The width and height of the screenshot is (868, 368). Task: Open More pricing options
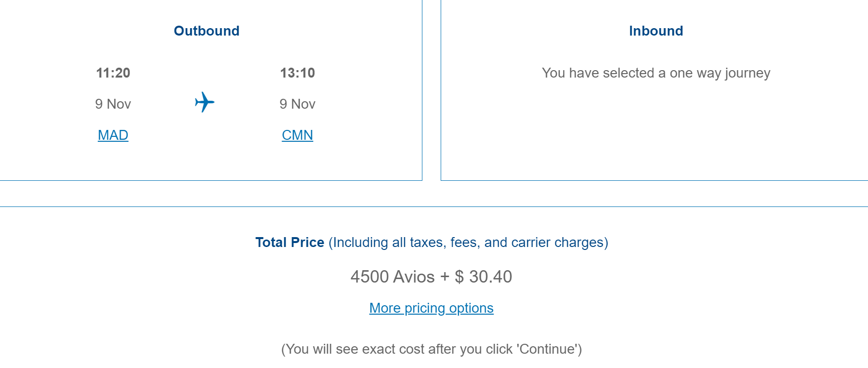point(431,308)
